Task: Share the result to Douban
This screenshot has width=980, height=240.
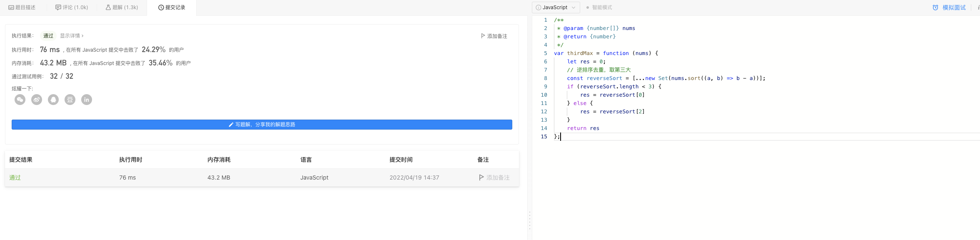Action: pos(70,100)
